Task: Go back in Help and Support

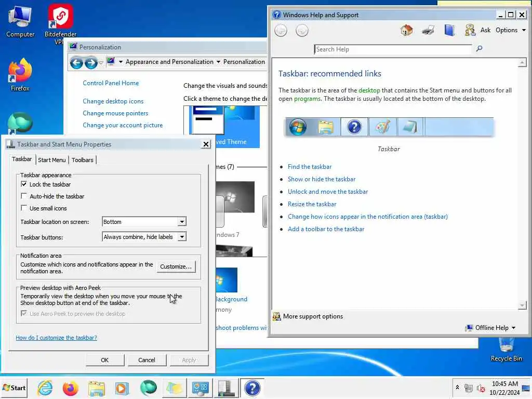Action: tap(281, 31)
